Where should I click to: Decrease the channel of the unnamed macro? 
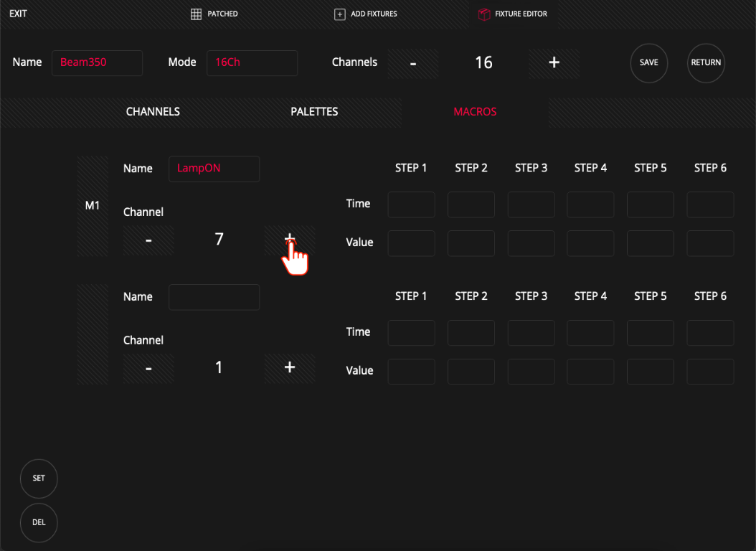[x=148, y=368]
